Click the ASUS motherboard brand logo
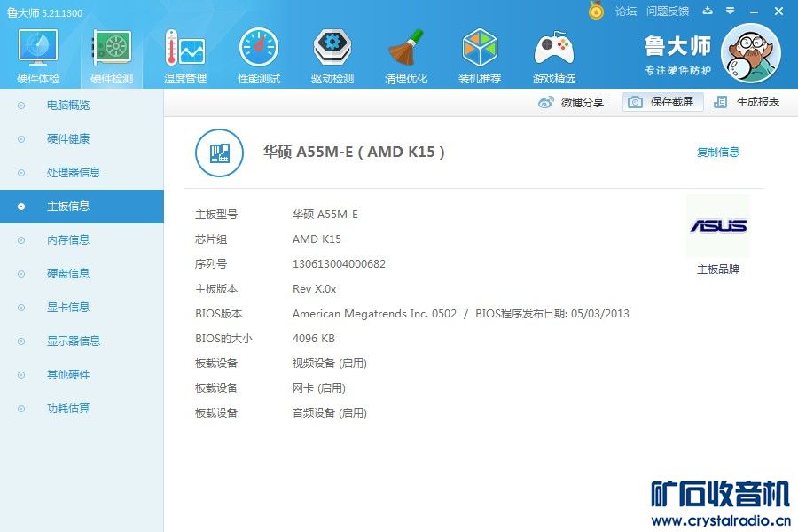The width and height of the screenshot is (798, 532). click(x=717, y=226)
